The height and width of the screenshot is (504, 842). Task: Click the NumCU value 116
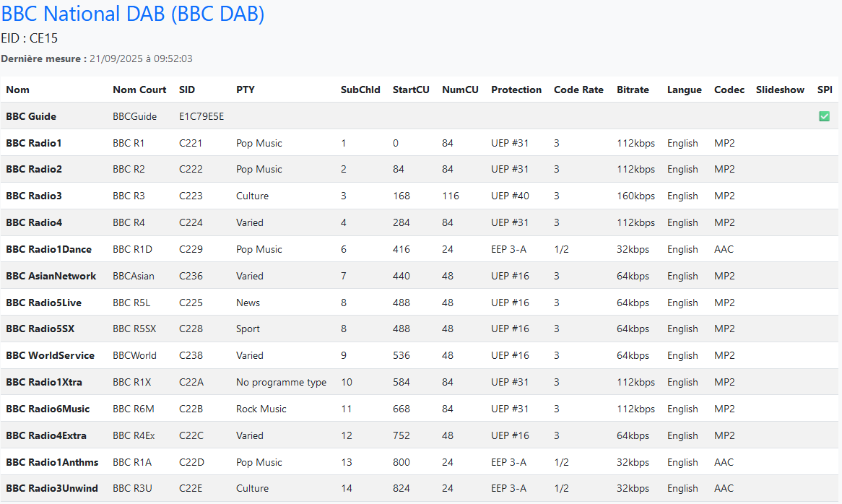pyautogui.click(x=451, y=196)
